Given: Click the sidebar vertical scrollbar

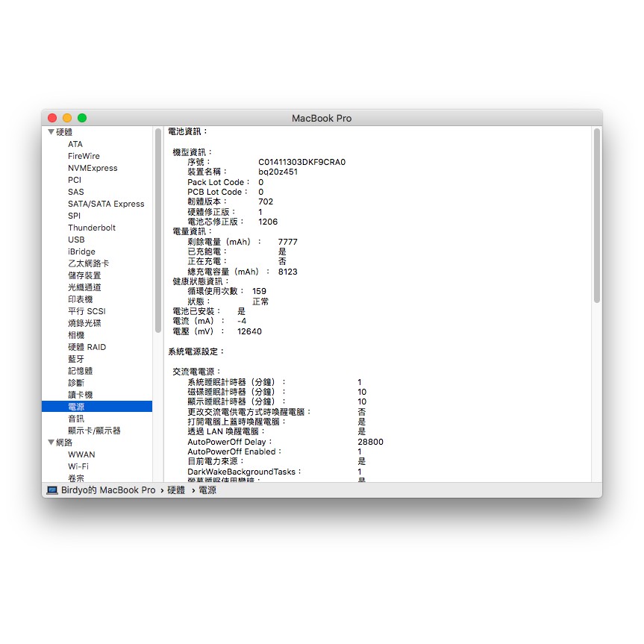Looking at the screenshot, I should click(x=158, y=230).
